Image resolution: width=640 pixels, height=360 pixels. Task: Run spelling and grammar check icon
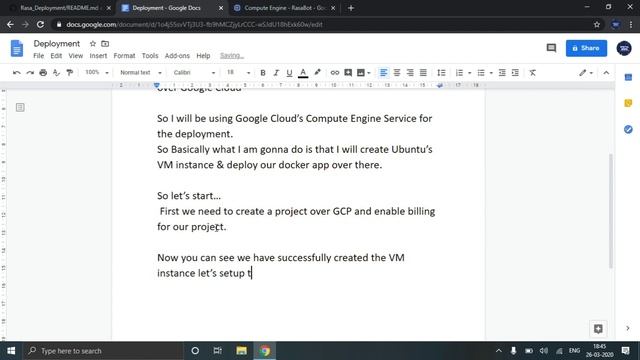coord(56,73)
